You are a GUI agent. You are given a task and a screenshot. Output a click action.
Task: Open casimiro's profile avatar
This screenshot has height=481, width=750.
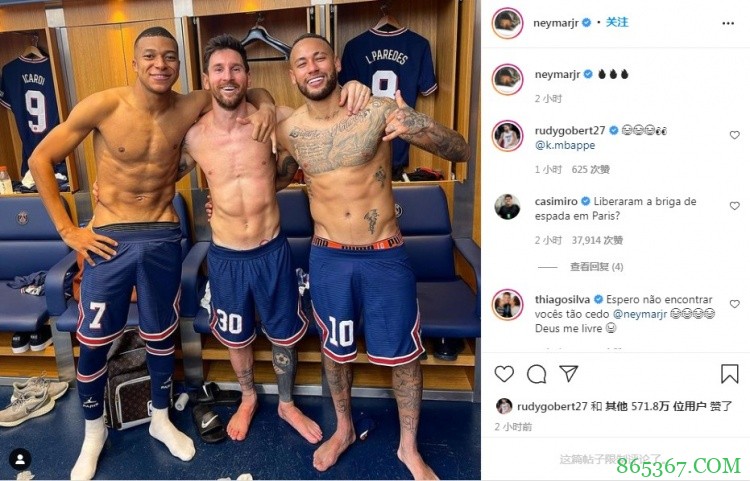point(507,207)
